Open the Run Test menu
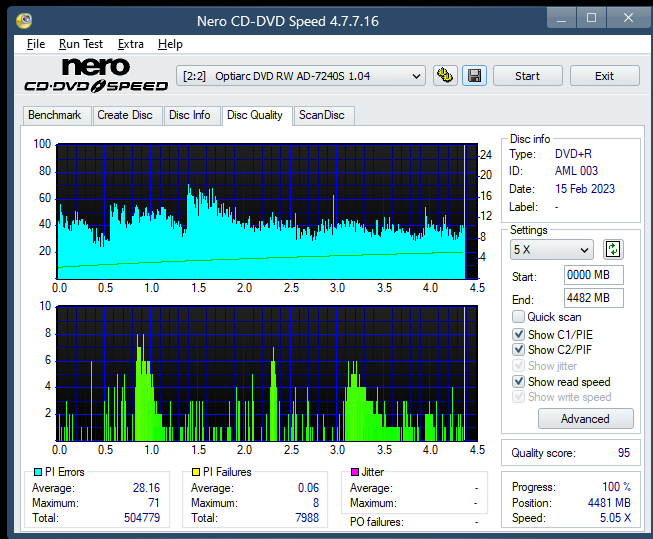 tap(81, 44)
